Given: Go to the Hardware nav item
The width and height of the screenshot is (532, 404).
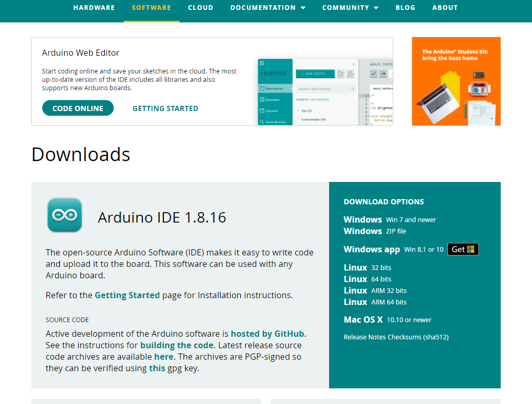Looking at the screenshot, I should pos(94,7).
